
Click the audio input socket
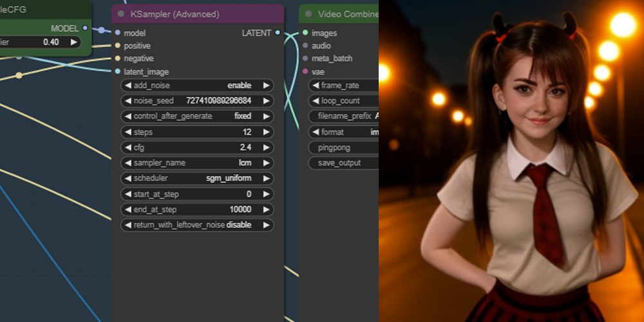pos(305,46)
